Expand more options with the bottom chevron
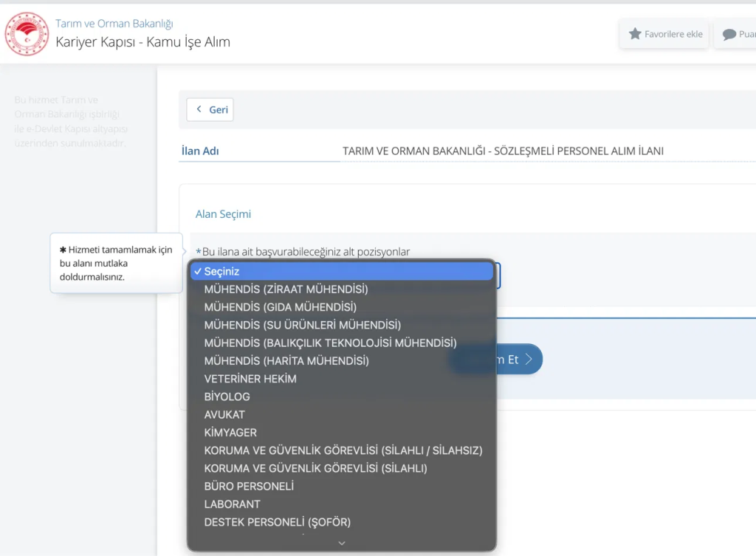Screen dimensions: 756x556 [x=342, y=543]
